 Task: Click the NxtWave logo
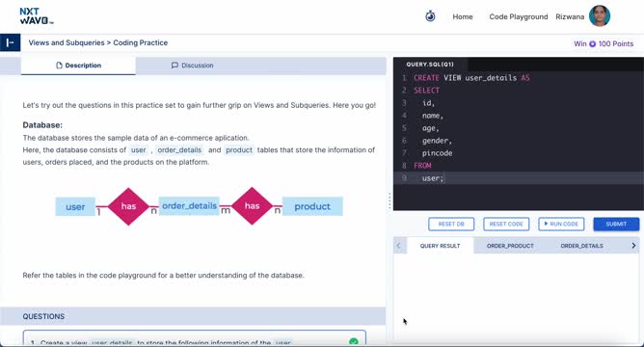tap(36, 16)
